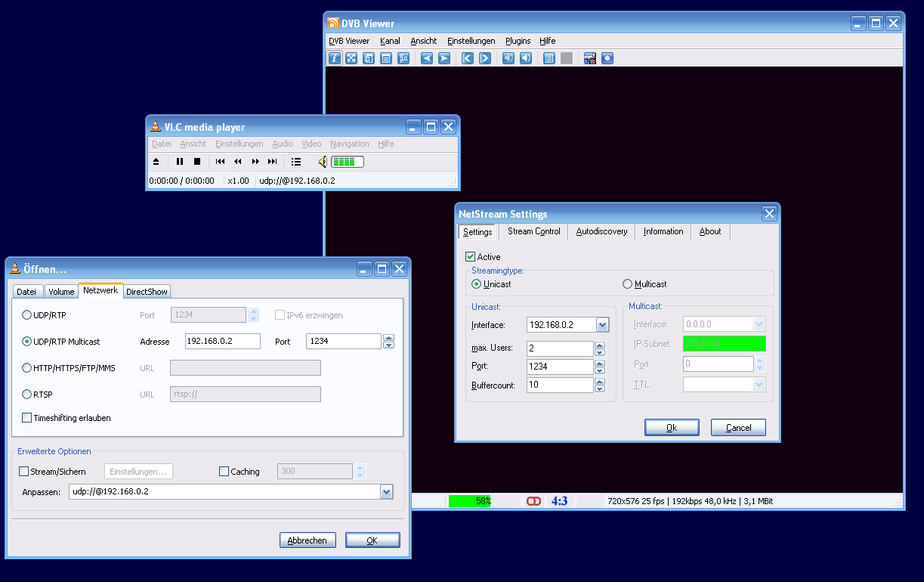Select the Multicast streaming type
This screenshot has width=924, height=582.
[x=627, y=284]
